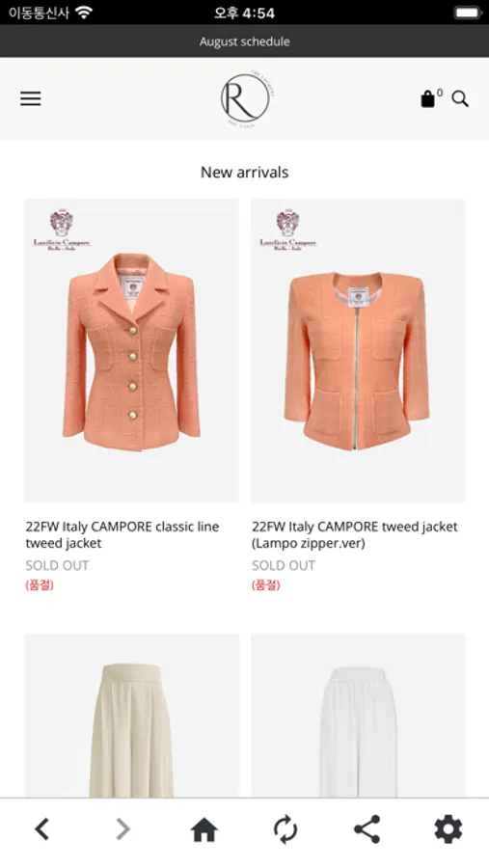Open the August schedule banner
Screen dimensions: 489x868
245,41
